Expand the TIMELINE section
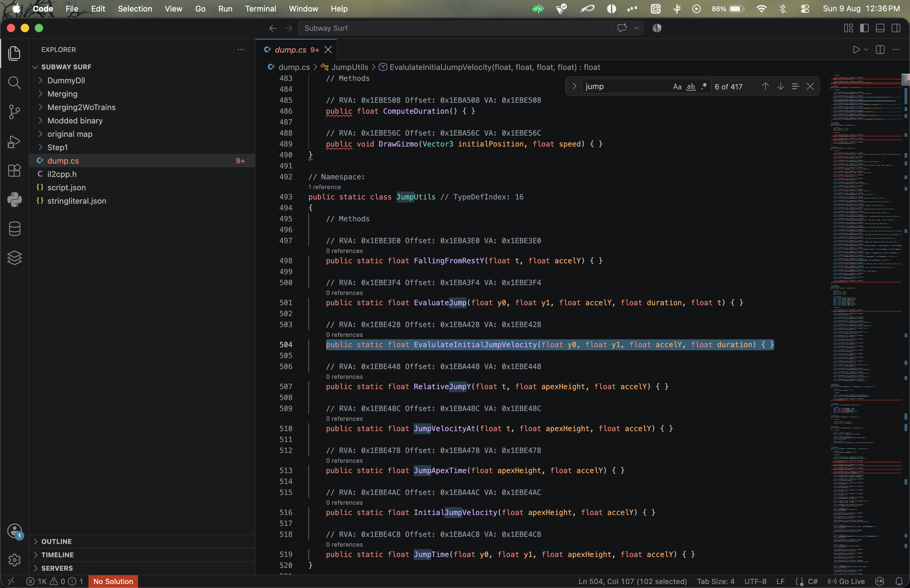This screenshot has width=910, height=588. pyautogui.click(x=142, y=555)
